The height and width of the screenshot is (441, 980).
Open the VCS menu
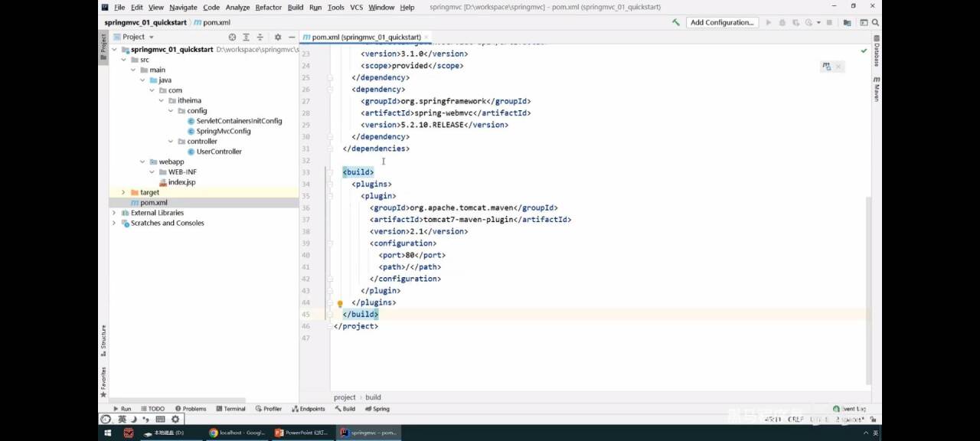click(x=356, y=7)
